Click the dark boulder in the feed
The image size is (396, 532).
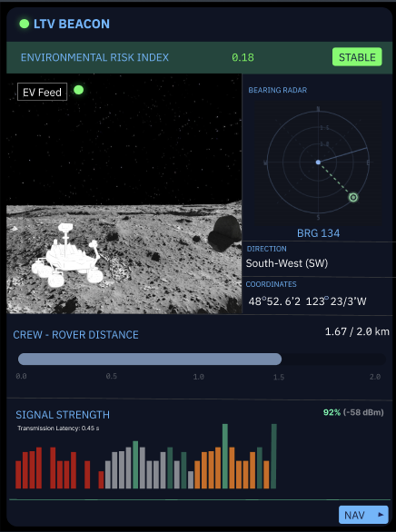pos(224,232)
